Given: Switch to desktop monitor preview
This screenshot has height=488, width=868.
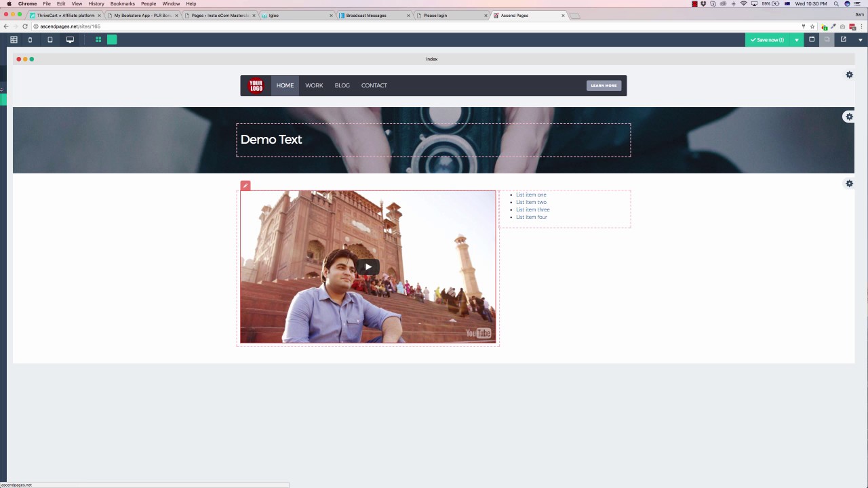Looking at the screenshot, I should click(70, 40).
